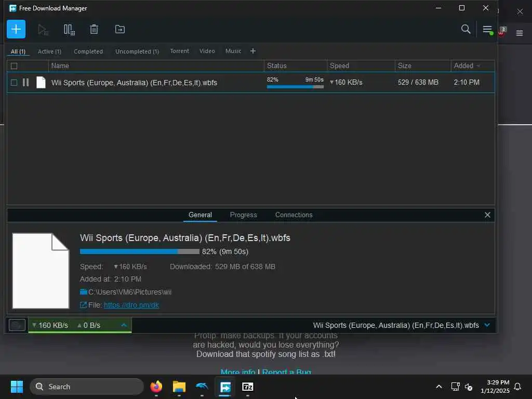Image resolution: width=532 pixels, height=399 pixels.
Task: Click the 529 / 638 MB size cell
Action: 418,83
